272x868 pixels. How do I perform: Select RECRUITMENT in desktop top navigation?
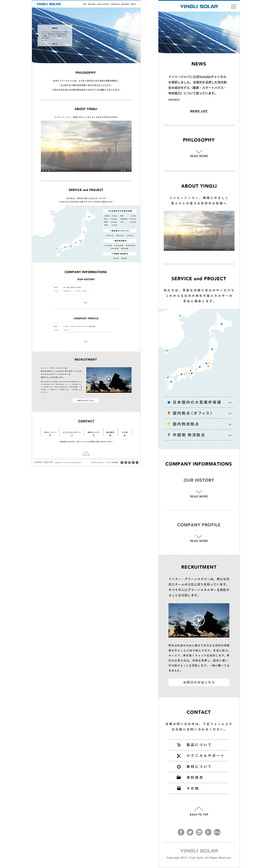125,4
